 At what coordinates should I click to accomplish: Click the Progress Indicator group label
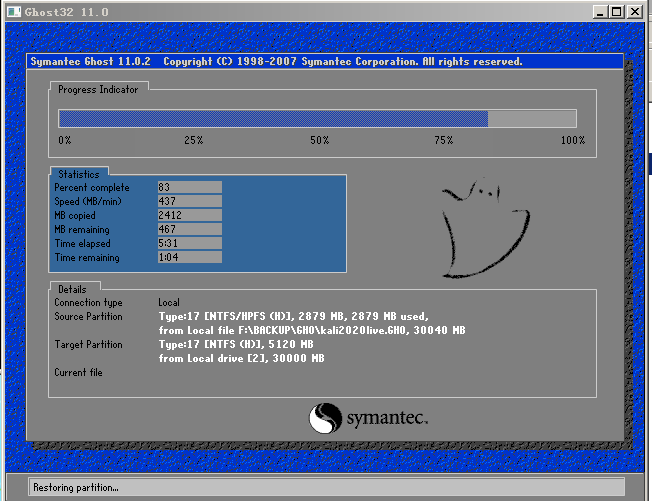click(x=98, y=89)
